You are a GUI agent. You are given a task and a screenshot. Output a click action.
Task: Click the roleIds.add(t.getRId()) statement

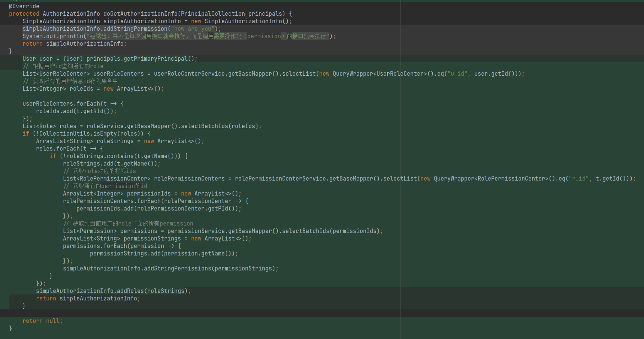click(76, 111)
